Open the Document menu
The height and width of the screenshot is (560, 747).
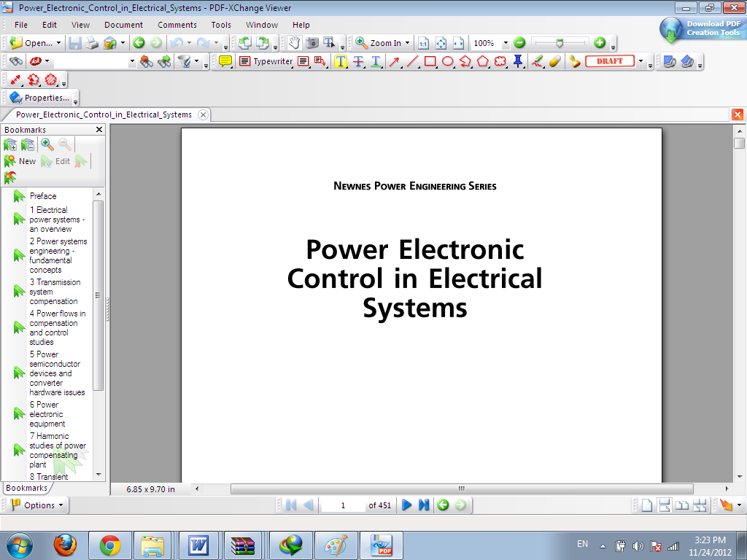pos(123,24)
